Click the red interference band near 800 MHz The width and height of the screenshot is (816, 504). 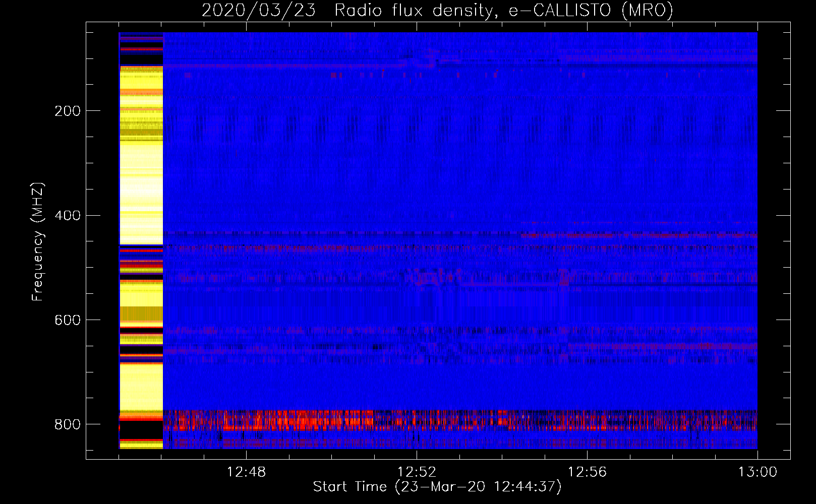460,420
